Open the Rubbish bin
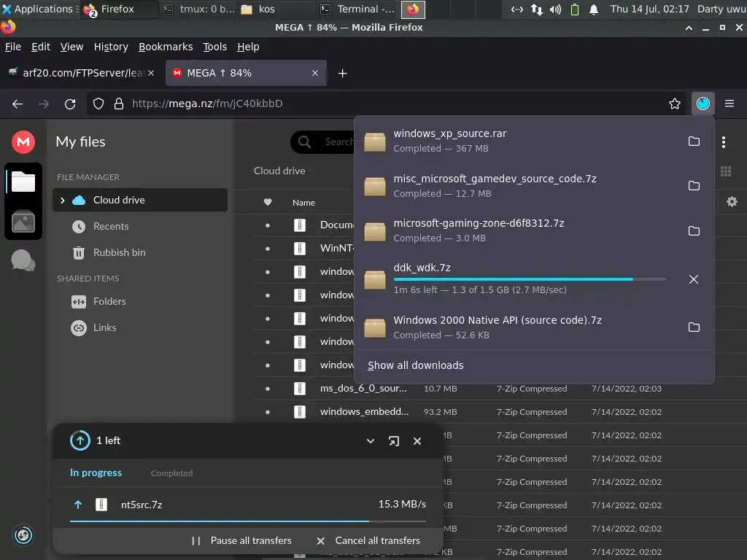Image resolution: width=747 pixels, height=560 pixels. tap(109, 252)
